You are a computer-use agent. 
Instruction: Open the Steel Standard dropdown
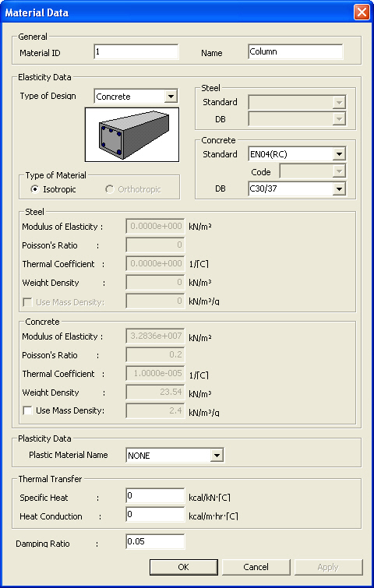(x=297, y=102)
